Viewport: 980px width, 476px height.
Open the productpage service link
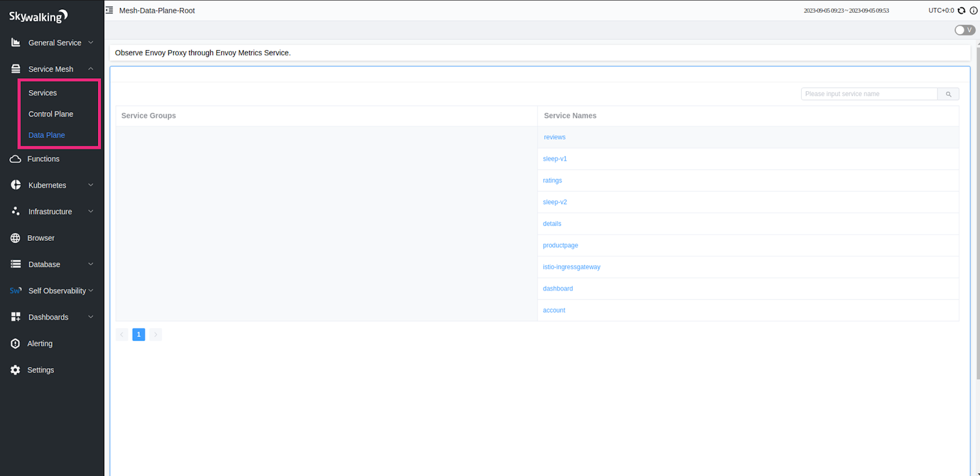pos(560,246)
